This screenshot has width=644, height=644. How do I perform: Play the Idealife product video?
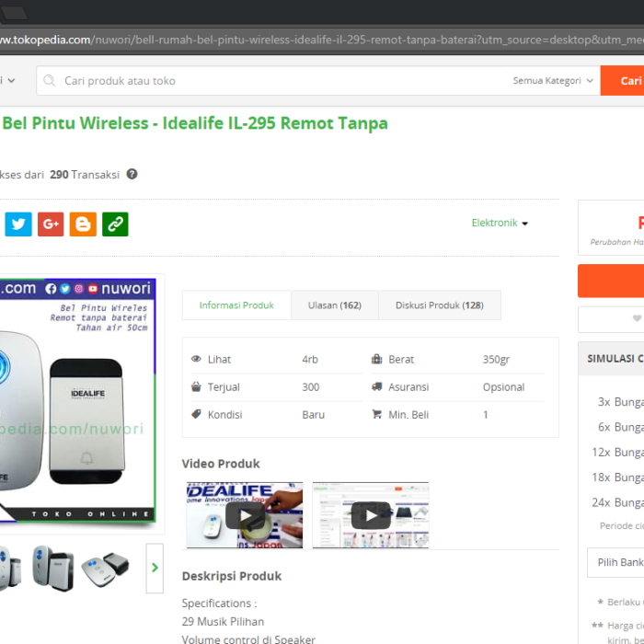pyautogui.click(x=245, y=515)
